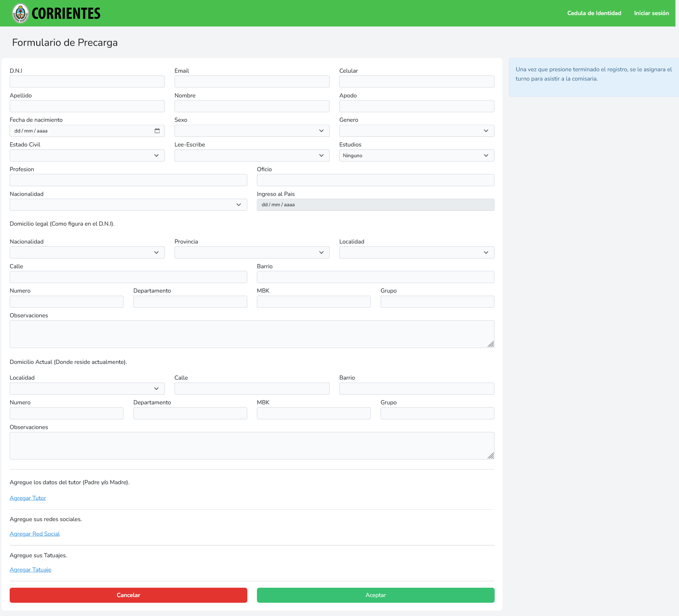Expand the Provincia dropdown

pyautogui.click(x=252, y=252)
